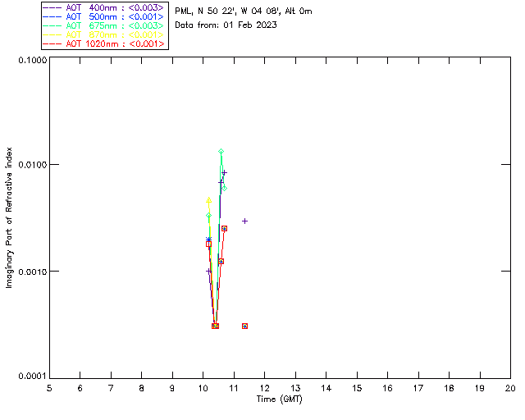The width and height of the screenshot is (525, 420).
Task: Click the yellow triangle data point
Action: [x=208, y=200]
